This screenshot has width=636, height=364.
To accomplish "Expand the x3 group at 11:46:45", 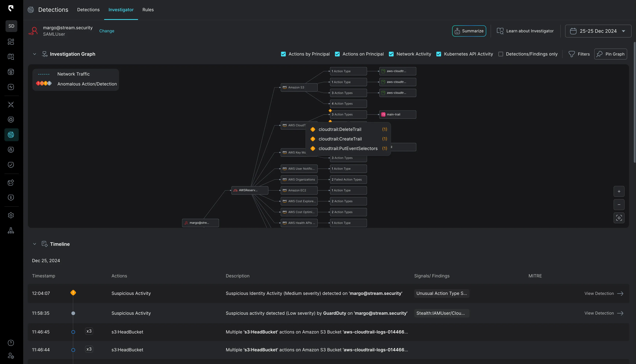I will click(89, 331).
